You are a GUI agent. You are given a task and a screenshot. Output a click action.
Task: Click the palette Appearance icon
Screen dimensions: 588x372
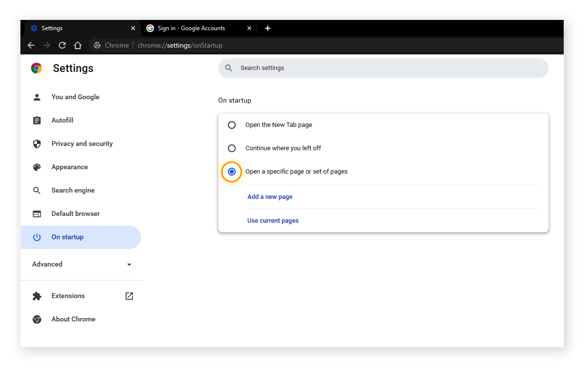coord(37,167)
